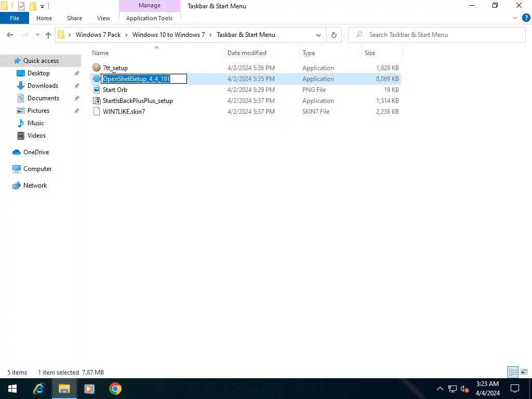This screenshot has width=532, height=399.
Task: Click Taskbar & Start Menu breadcrumb
Action: point(246,35)
